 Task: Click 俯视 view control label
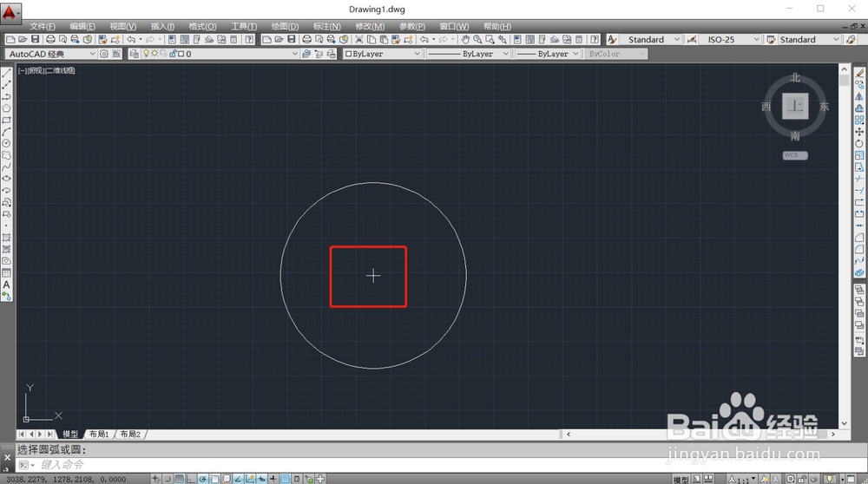(36, 70)
